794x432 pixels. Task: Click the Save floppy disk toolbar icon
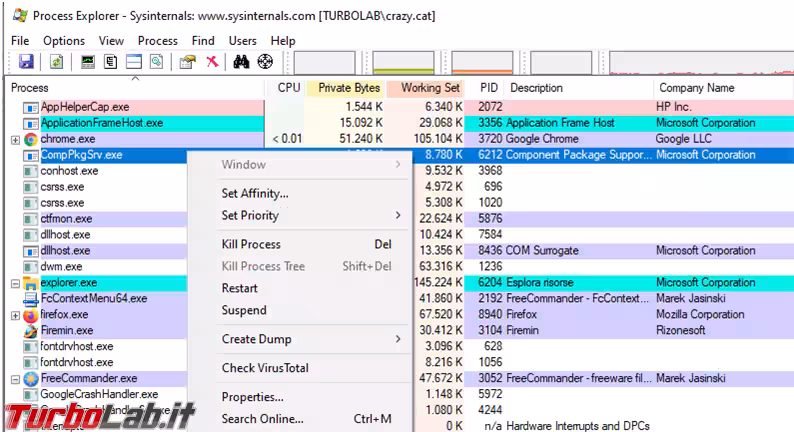click(x=26, y=62)
